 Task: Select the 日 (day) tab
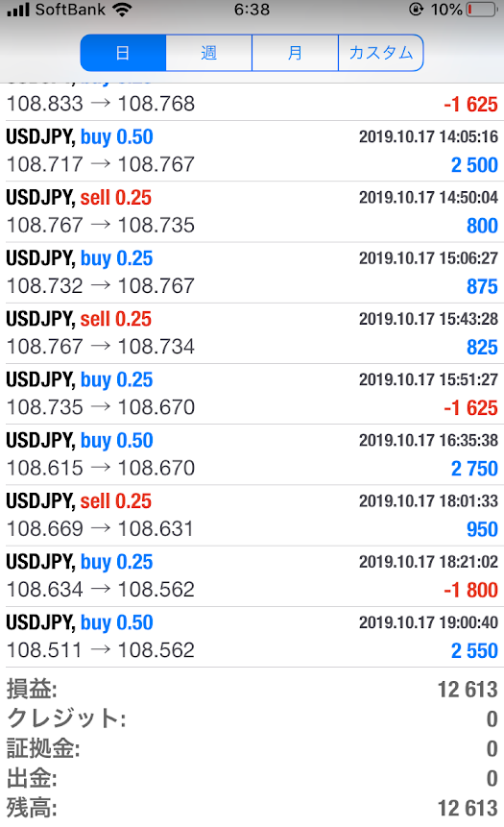pos(124,53)
